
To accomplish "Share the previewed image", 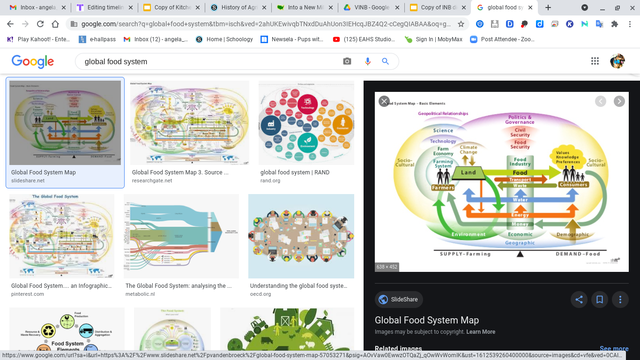I will point(579,299).
